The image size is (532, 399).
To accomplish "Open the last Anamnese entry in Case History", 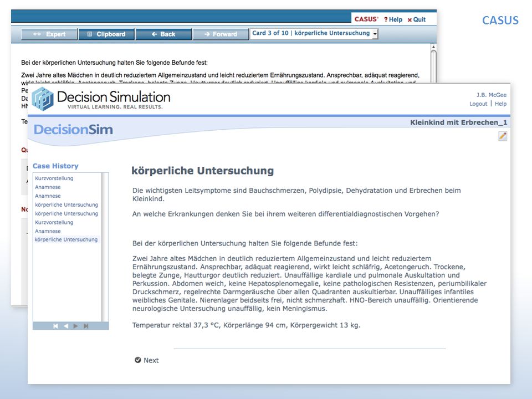I will 48,231.
